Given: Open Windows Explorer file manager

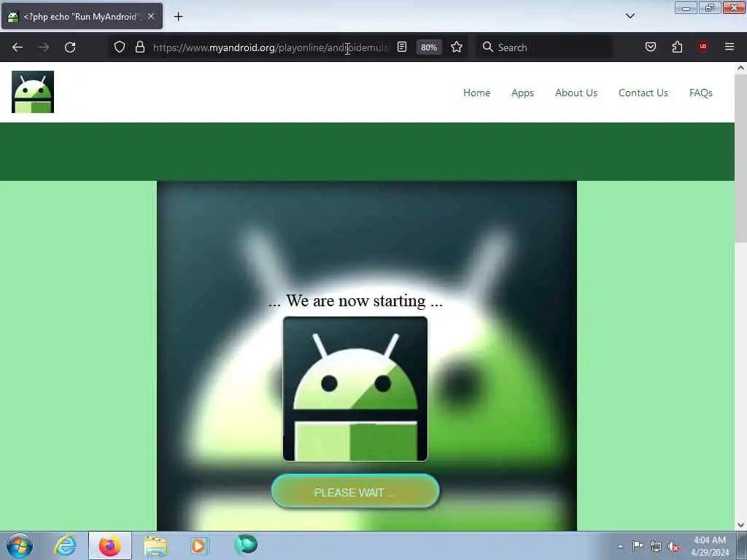Looking at the screenshot, I should pyautogui.click(x=155, y=545).
